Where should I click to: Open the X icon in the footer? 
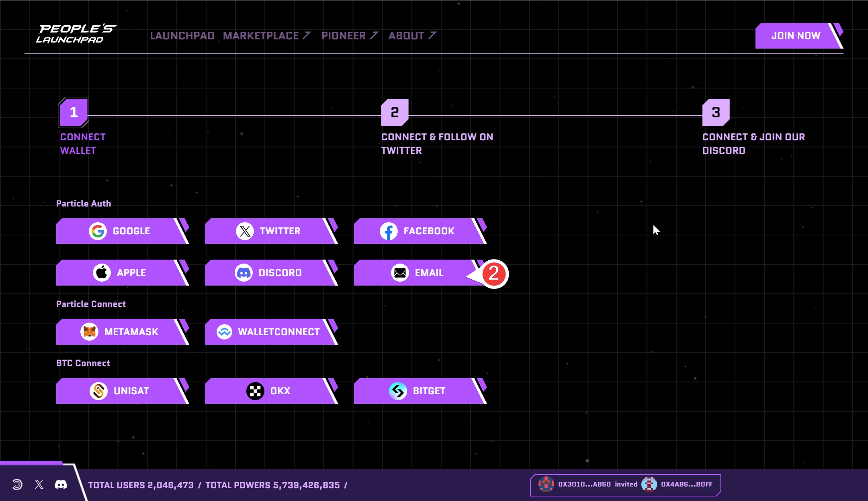[39, 485]
